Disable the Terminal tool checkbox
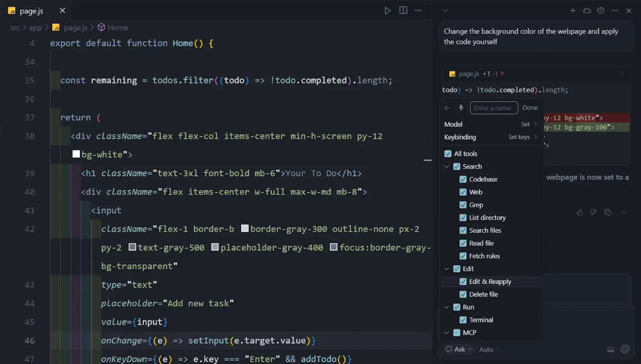 coord(463,320)
